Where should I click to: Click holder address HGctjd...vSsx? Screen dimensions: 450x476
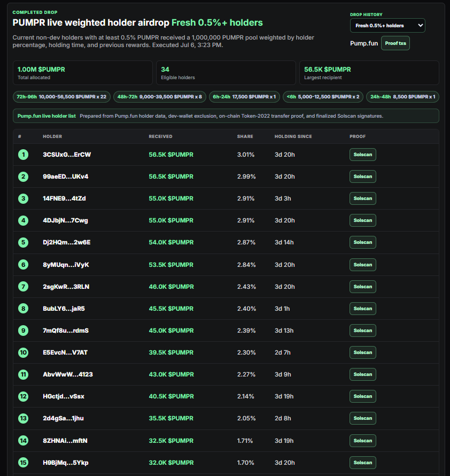(x=64, y=396)
